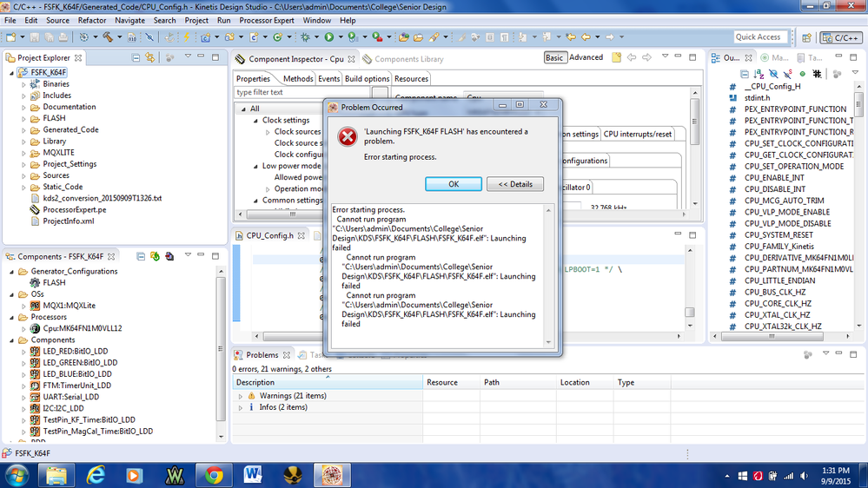This screenshot has height=488, width=868.
Task: Expand the Binaries node in Project Explorer
Action: 23,84
